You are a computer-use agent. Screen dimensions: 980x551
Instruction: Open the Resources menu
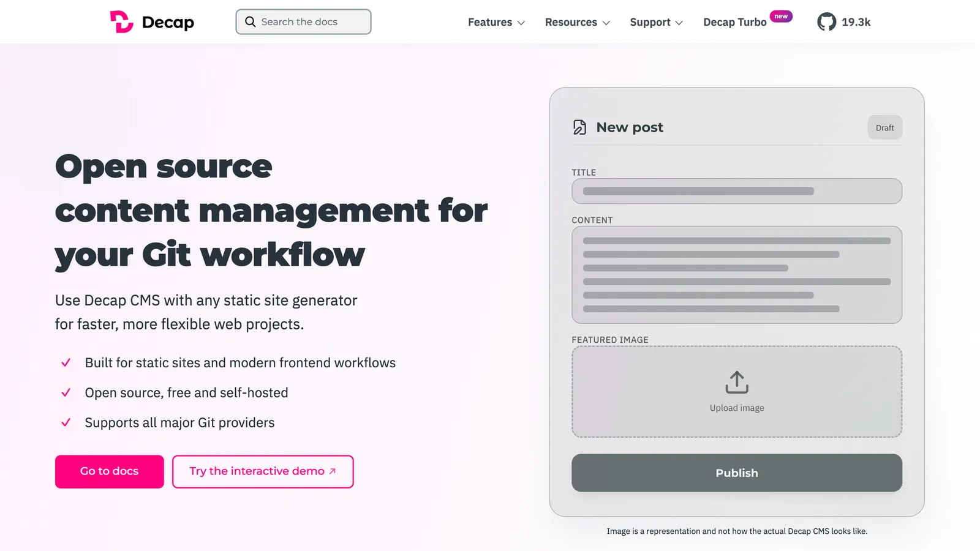click(x=578, y=22)
